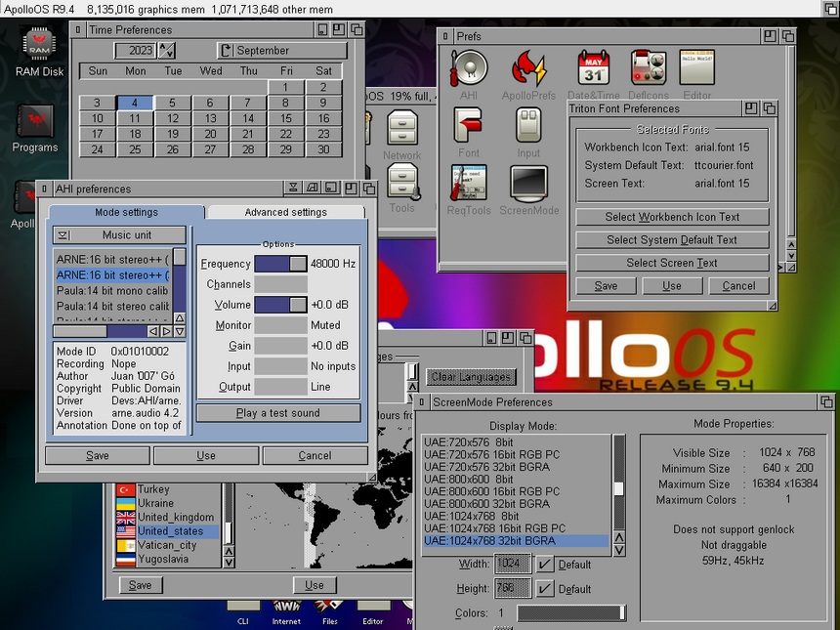The height and width of the screenshot is (630, 840).
Task: Toggle the Width Default checkbox
Action: coord(545,565)
